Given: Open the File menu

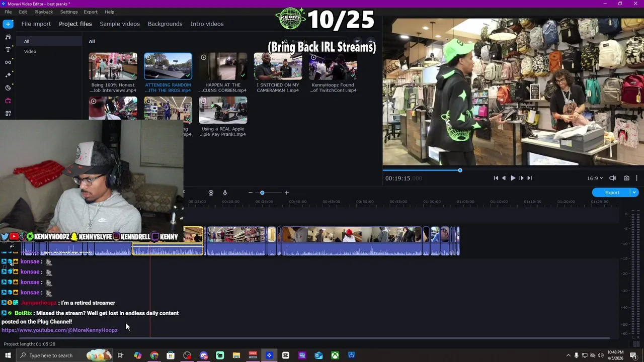Looking at the screenshot, I should point(8,12).
